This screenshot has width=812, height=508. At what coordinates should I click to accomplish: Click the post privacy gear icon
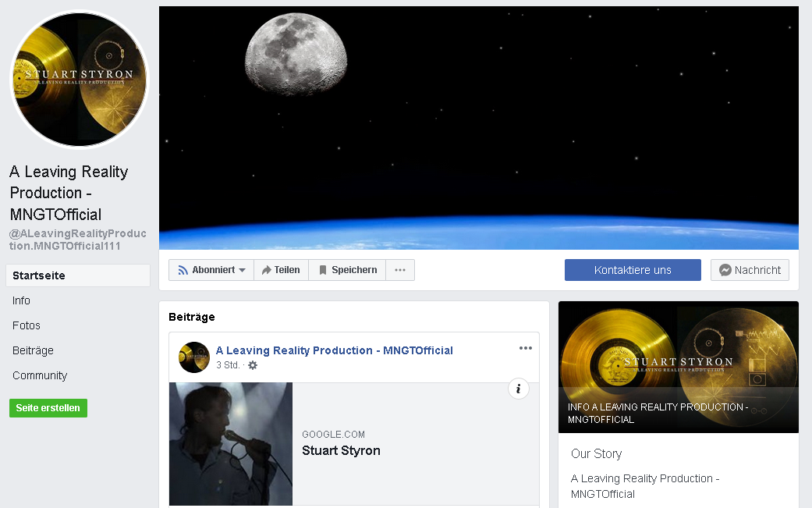[x=253, y=365]
